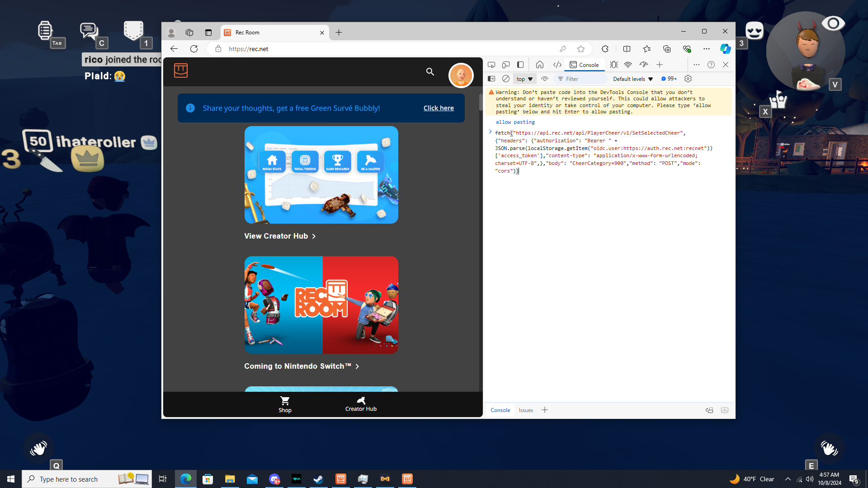Open console settings gear icon
868x488 pixels.
[688, 79]
